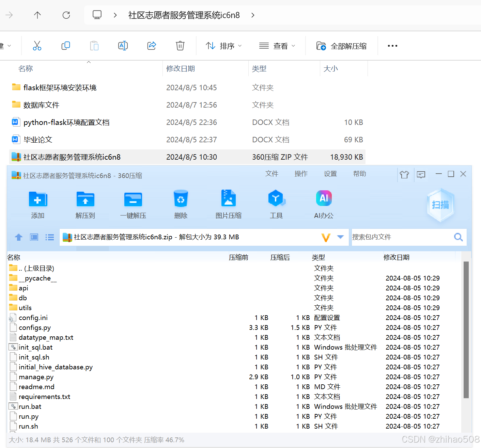Click the forward navigation arrow in Explorer
Image resolution: width=481 pixels, height=448 pixels.
pos(9,15)
